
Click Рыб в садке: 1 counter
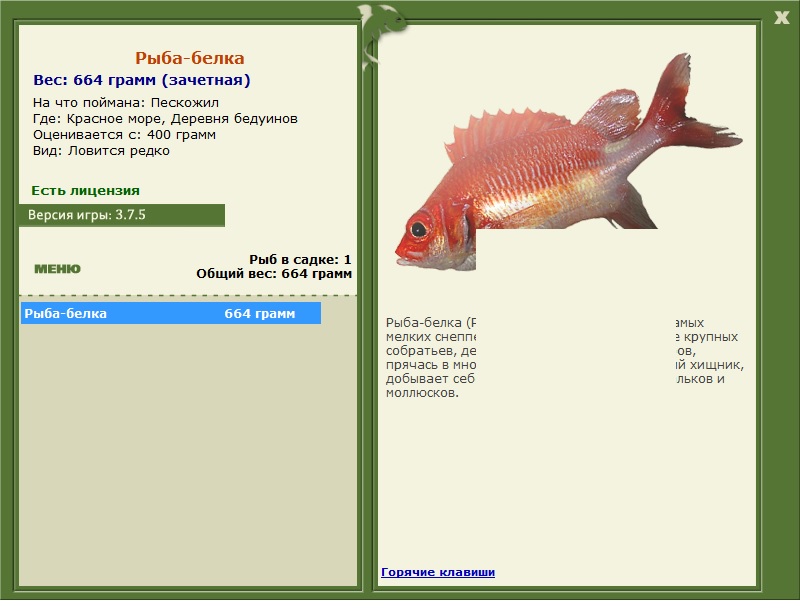300,259
